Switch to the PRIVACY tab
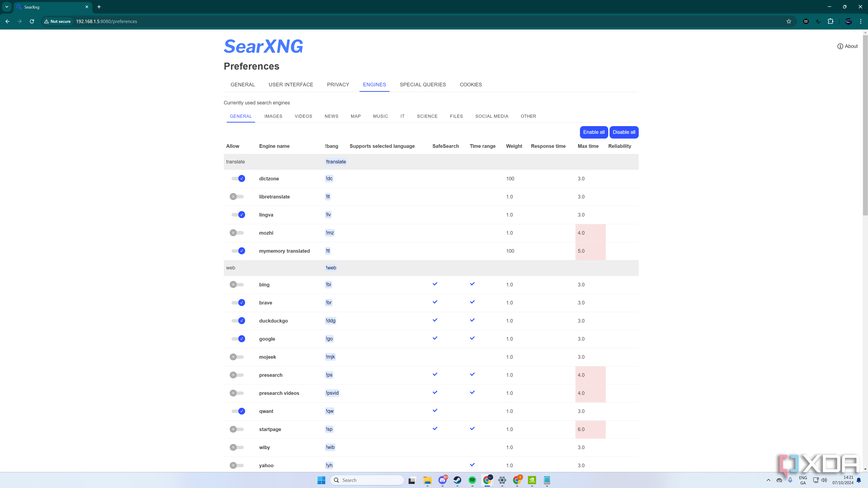 338,85
